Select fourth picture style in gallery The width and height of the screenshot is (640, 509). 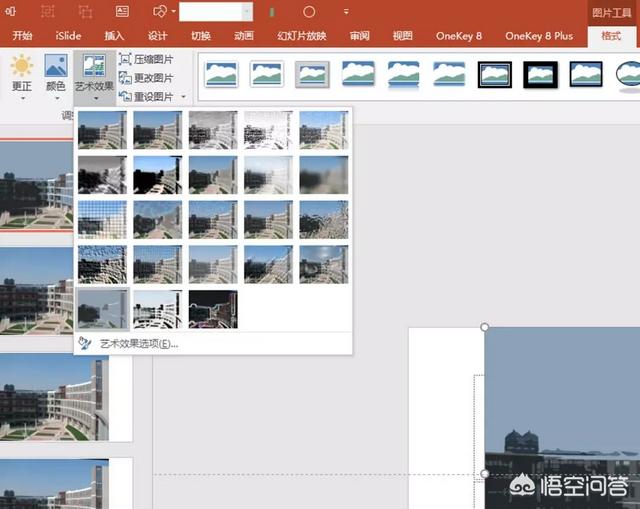[358, 74]
